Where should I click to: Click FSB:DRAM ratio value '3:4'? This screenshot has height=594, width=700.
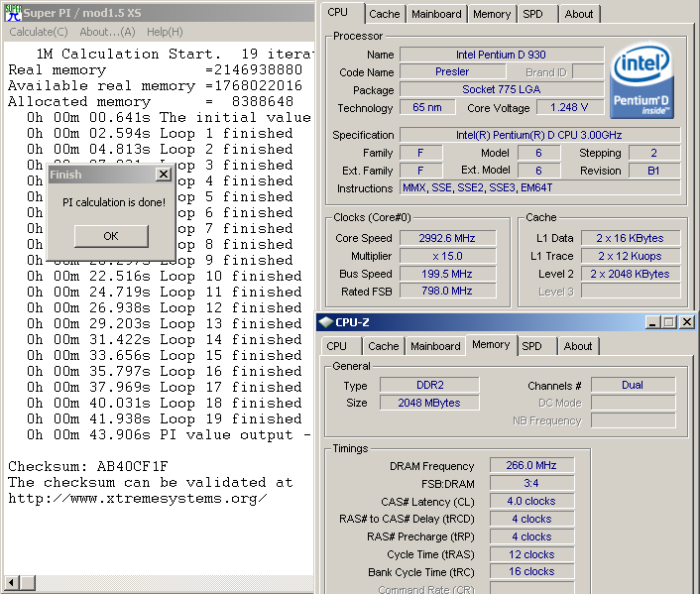531,483
